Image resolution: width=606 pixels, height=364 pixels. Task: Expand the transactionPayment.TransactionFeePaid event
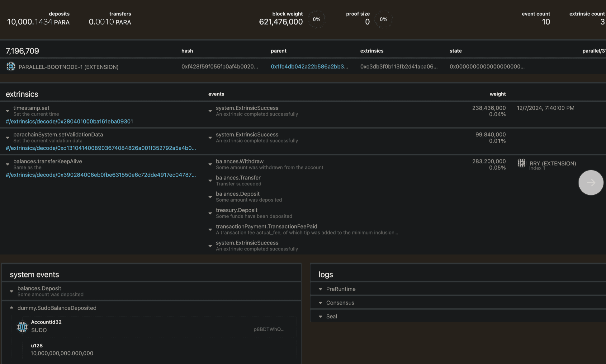(210, 230)
